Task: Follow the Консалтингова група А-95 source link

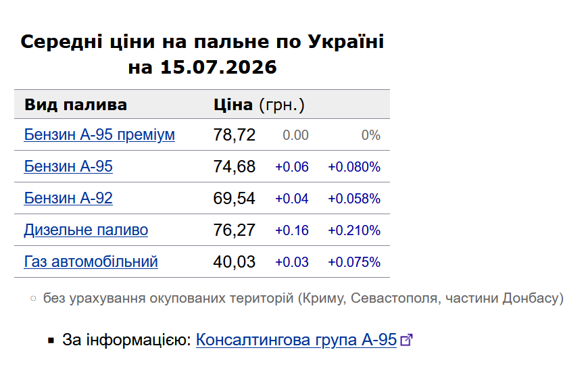Action: (x=296, y=340)
